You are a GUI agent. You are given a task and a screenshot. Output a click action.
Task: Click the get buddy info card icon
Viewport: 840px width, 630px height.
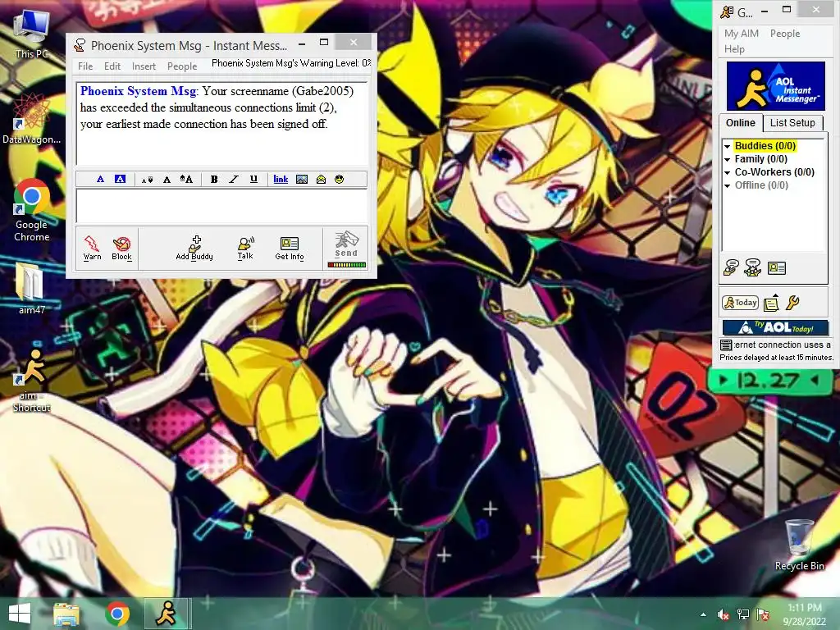tap(776, 268)
